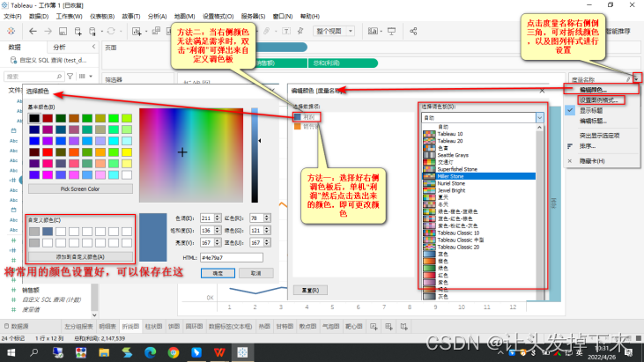Click Chrome icon in taskbar

coord(174,352)
